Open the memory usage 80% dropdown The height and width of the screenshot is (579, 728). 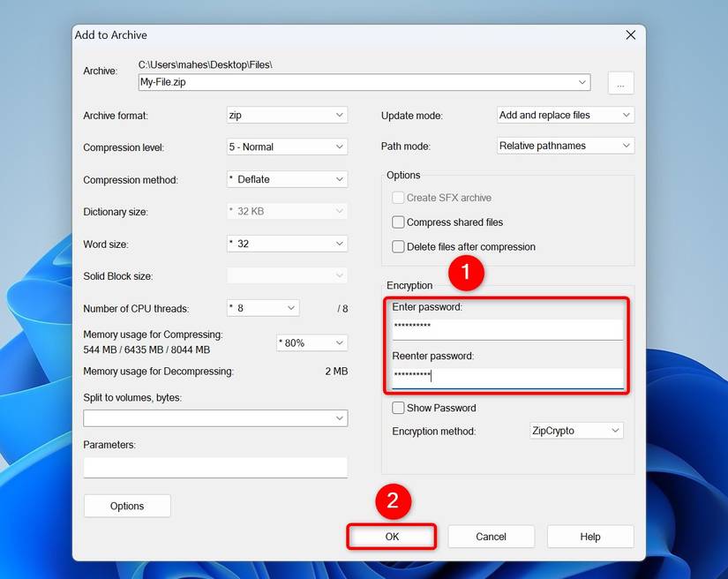312,343
